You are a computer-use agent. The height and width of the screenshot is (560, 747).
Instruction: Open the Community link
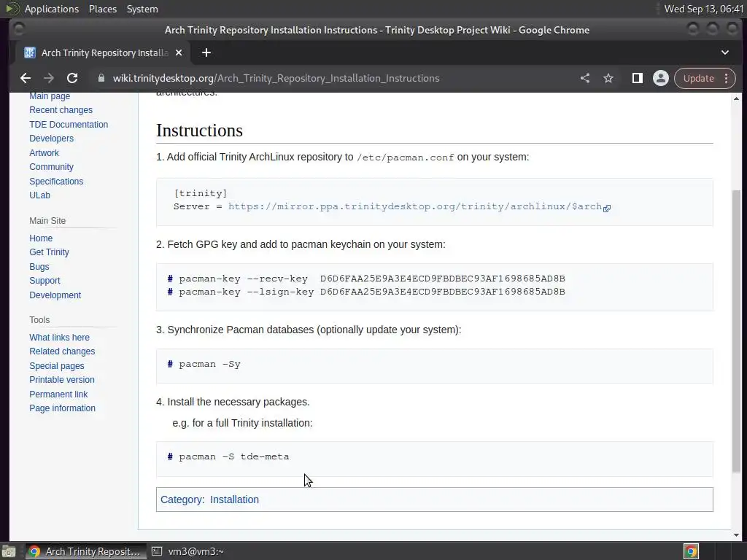(x=52, y=167)
